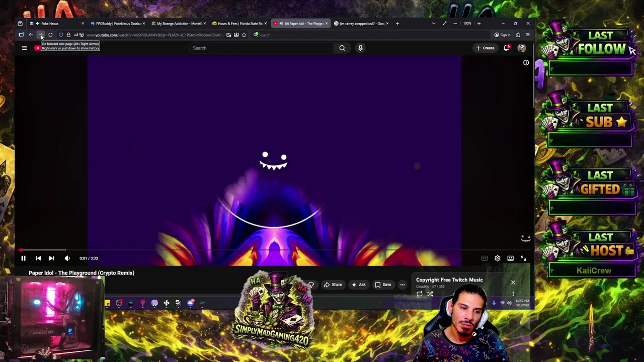Open browser extensions puzzle icon
This screenshot has width=644, height=362.
click(x=518, y=35)
